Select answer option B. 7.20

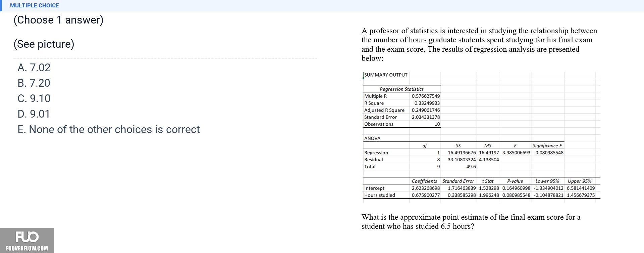point(34,83)
